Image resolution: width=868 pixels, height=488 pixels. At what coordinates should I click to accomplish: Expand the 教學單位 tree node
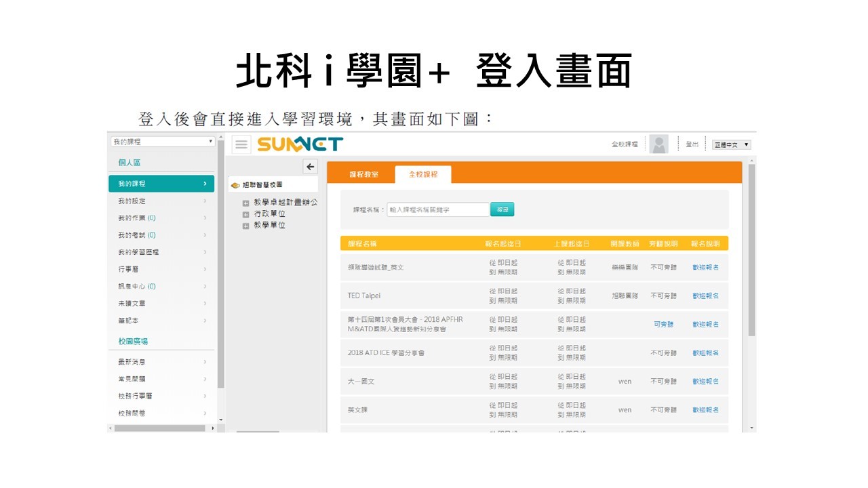246,226
